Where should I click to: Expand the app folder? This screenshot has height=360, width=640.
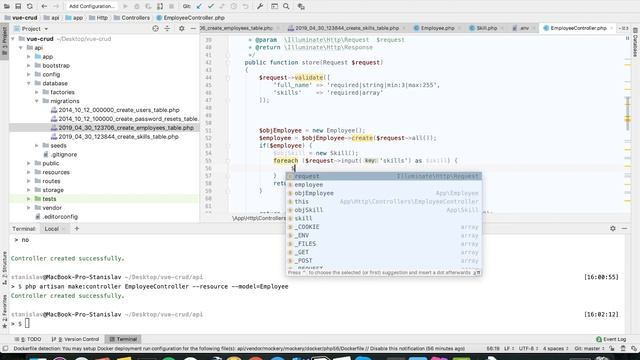(x=29, y=57)
